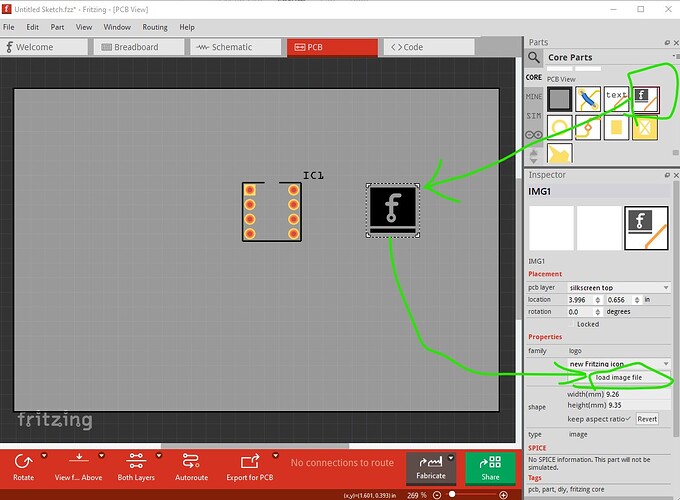
Task: Select the gray PCB board part
Action: click(559, 99)
